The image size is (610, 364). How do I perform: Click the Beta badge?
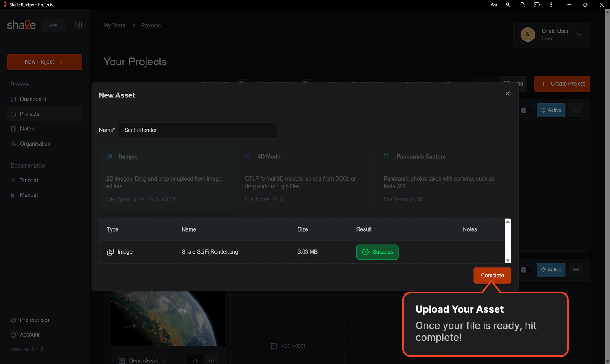[x=53, y=25]
